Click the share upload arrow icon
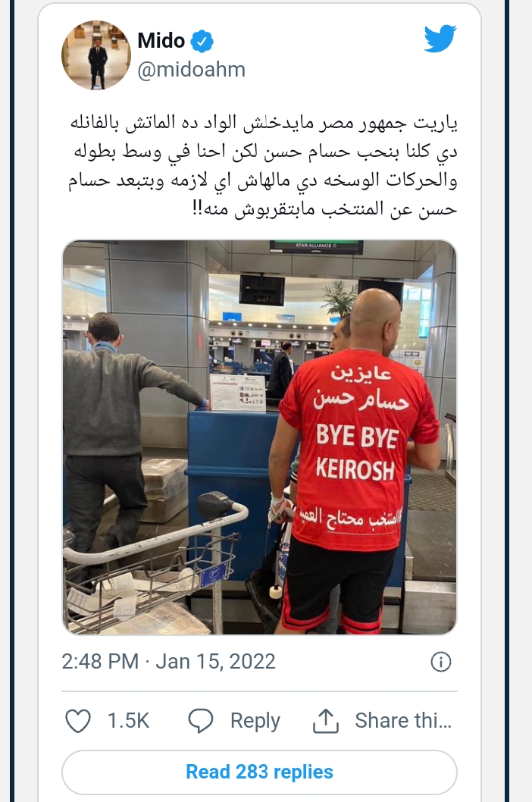The height and width of the screenshot is (802, 532). [x=326, y=721]
